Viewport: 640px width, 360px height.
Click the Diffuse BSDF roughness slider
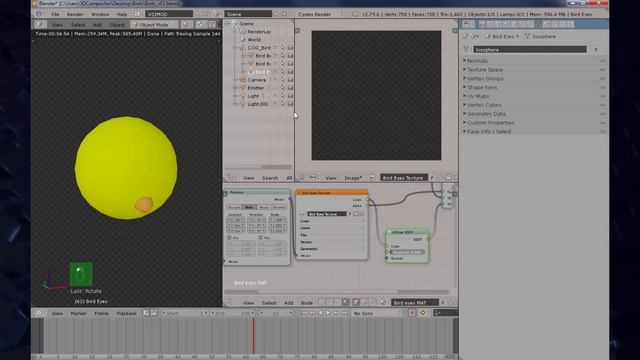coord(407,252)
